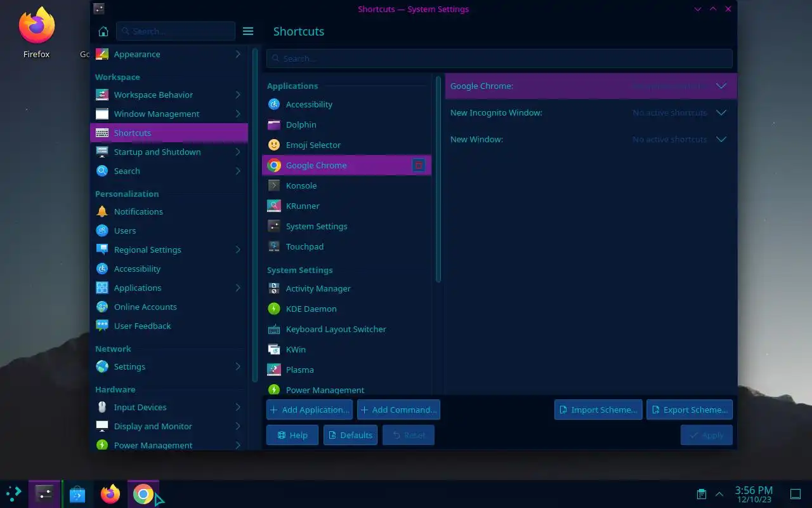The image size is (812, 508).
Task: Select Keyboard Layout Switcher shortcuts
Action: (346, 329)
